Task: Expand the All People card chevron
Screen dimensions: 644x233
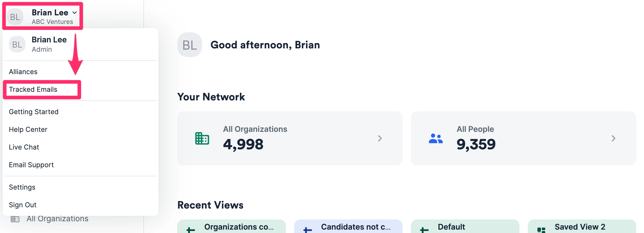Action: pos(614,138)
